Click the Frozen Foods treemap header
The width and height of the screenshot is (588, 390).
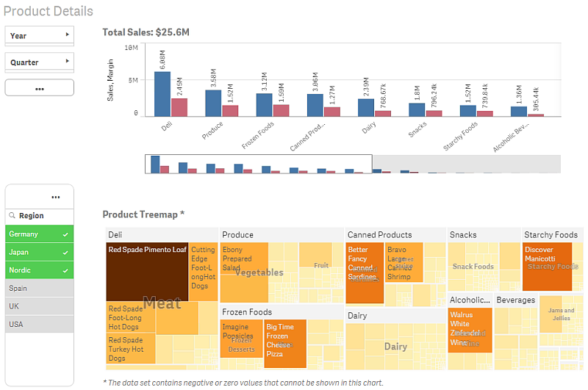click(247, 312)
